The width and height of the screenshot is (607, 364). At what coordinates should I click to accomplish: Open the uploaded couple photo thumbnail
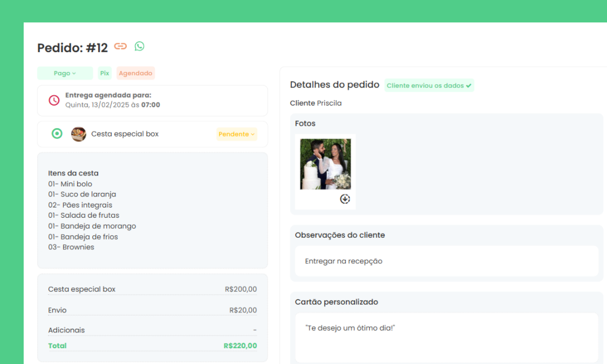(x=325, y=164)
